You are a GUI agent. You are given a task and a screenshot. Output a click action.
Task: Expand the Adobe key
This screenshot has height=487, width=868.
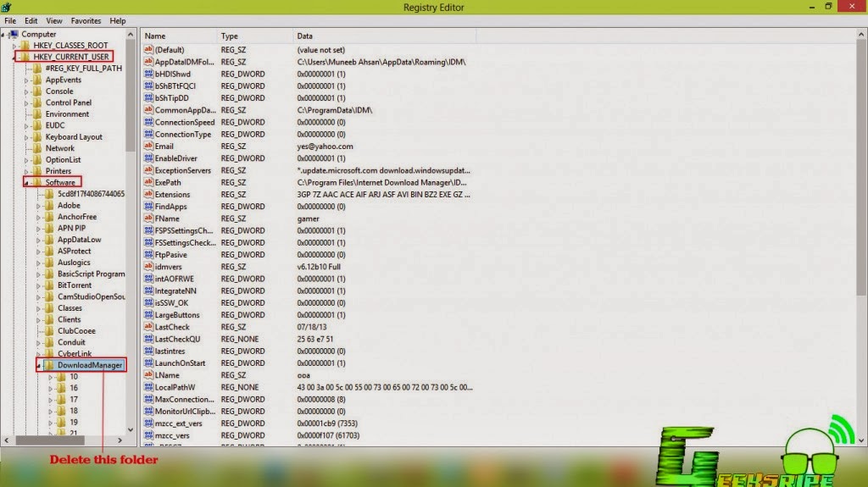click(38, 205)
